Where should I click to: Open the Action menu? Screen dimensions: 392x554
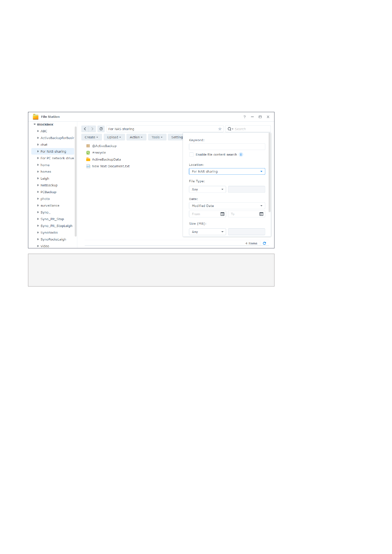(x=136, y=138)
